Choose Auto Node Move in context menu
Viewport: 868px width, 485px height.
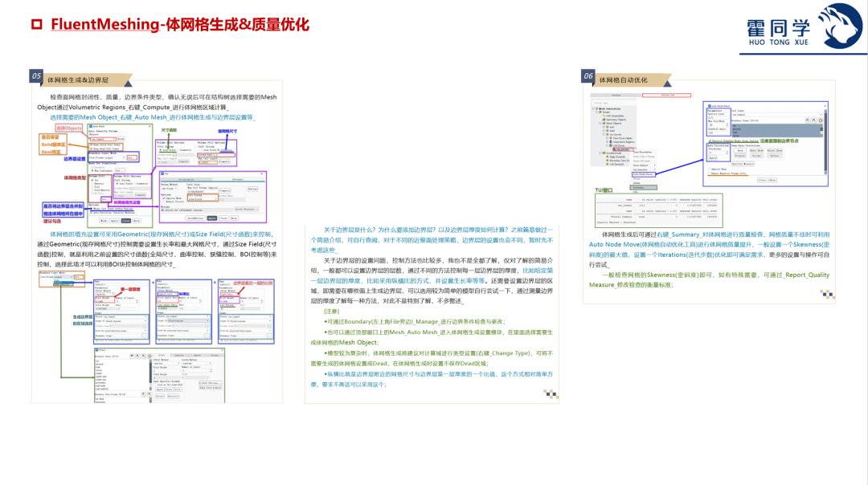coord(644,174)
